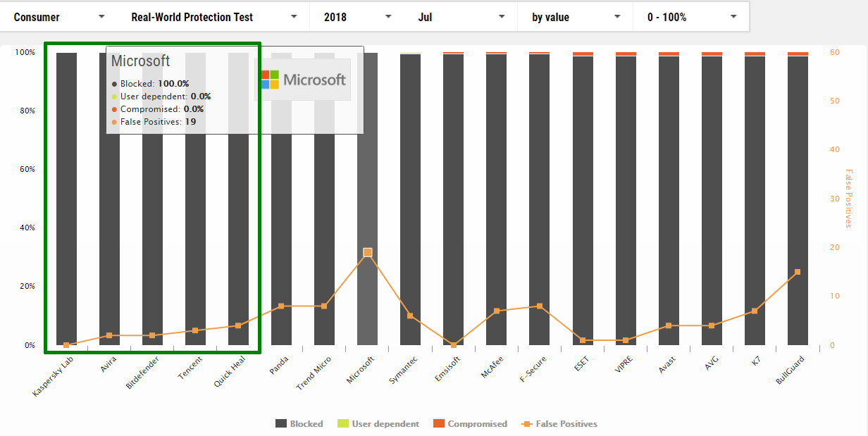868x436 pixels.
Task: Click the Tencent axis label
Action: click(191, 367)
